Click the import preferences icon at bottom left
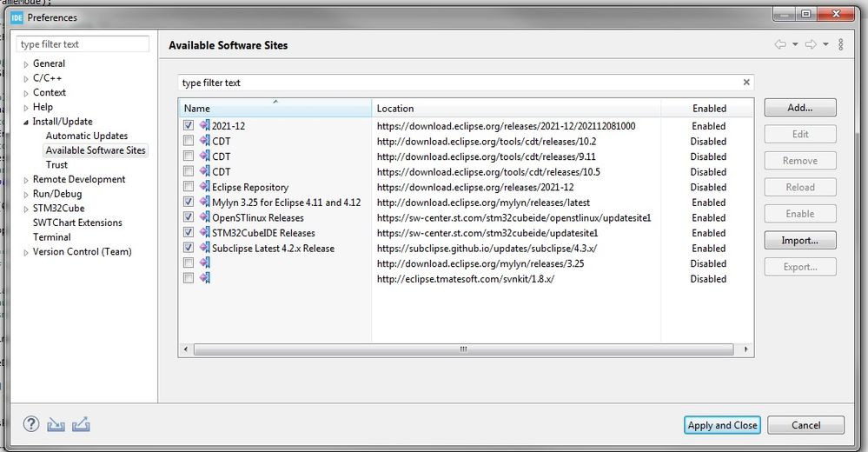 point(56,425)
